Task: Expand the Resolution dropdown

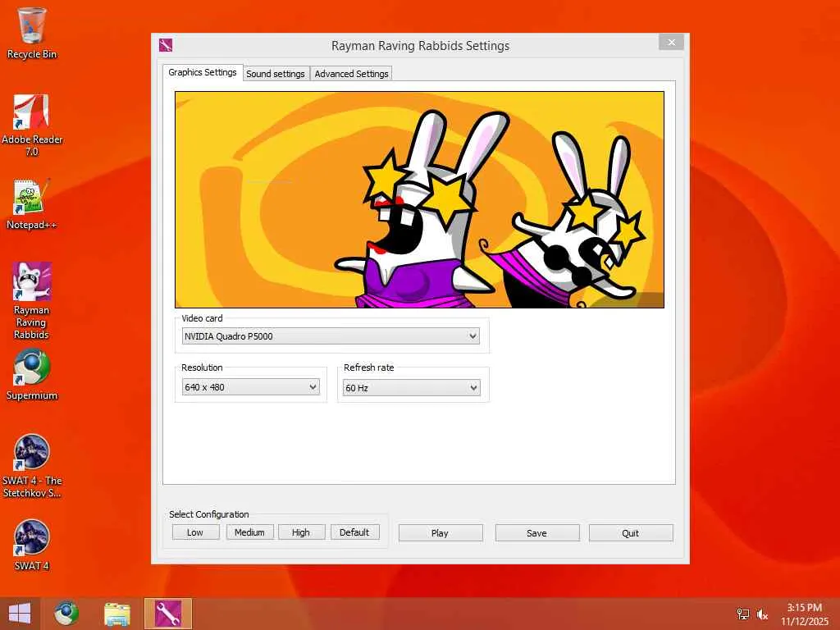Action: click(x=251, y=387)
